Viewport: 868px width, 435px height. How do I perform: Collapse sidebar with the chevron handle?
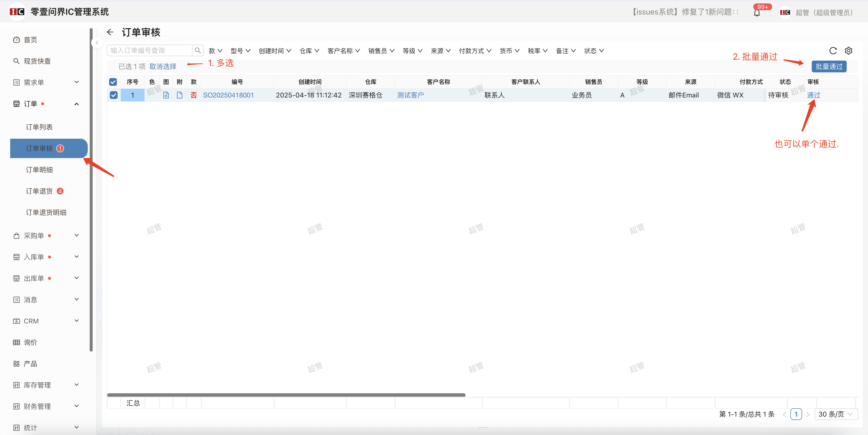point(97,43)
